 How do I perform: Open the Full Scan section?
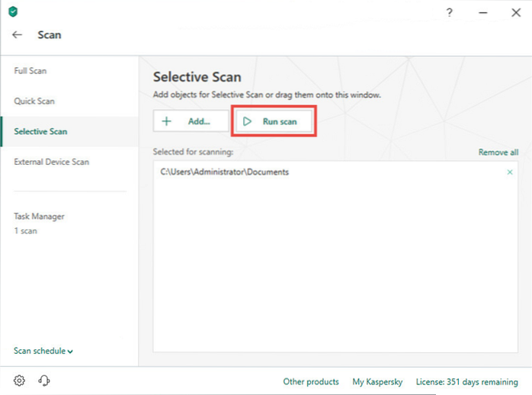click(30, 71)
